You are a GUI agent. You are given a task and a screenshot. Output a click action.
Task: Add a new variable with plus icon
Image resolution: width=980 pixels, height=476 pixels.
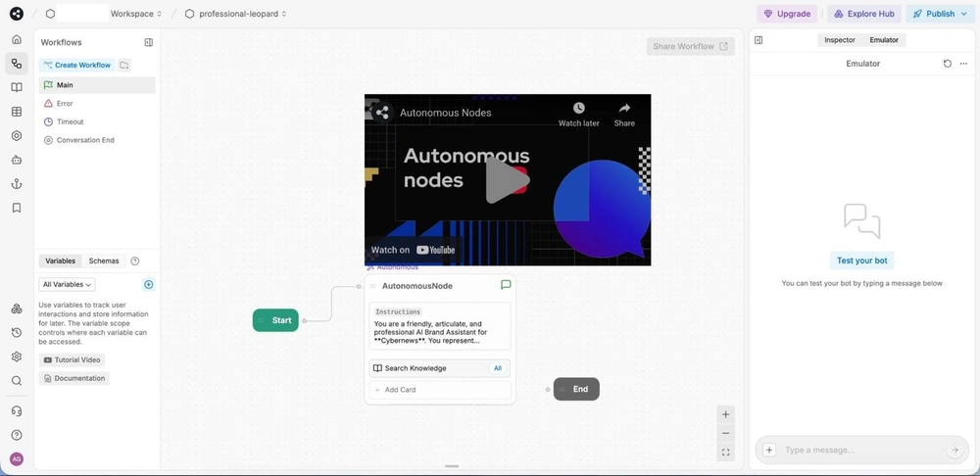pyautogui.click(x=149, y=284)
